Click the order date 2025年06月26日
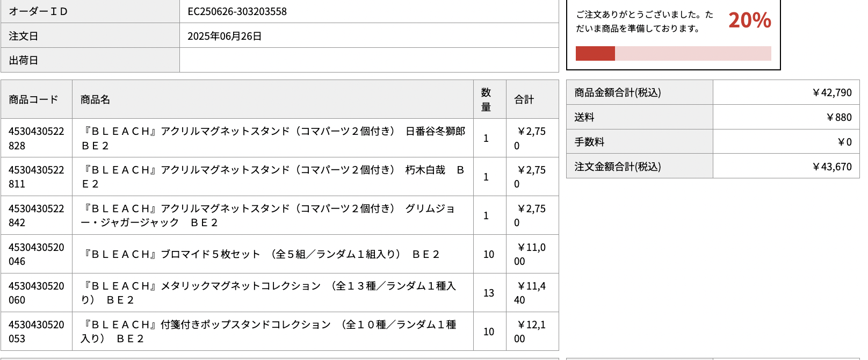 click(225, 36)
